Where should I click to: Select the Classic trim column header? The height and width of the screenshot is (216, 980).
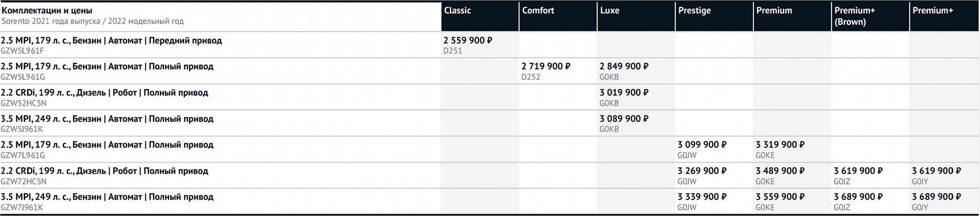[457, 11]
